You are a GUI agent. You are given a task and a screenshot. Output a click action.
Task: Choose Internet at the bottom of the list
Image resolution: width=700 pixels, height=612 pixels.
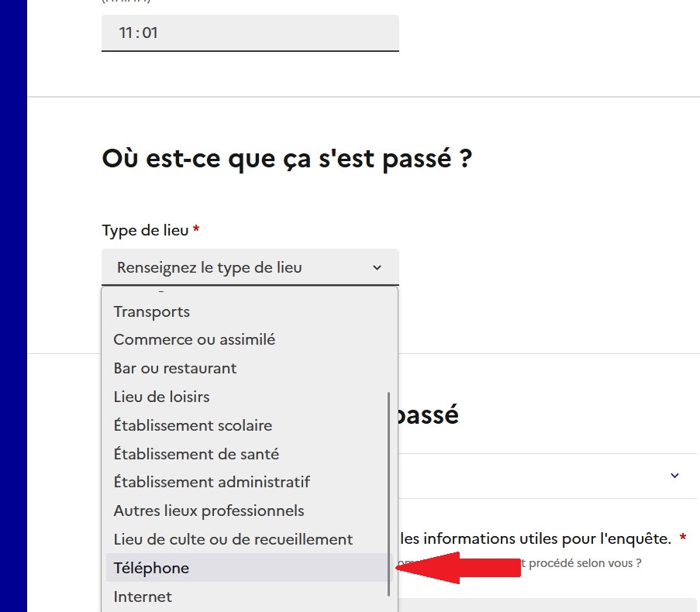tap(142, 597)
